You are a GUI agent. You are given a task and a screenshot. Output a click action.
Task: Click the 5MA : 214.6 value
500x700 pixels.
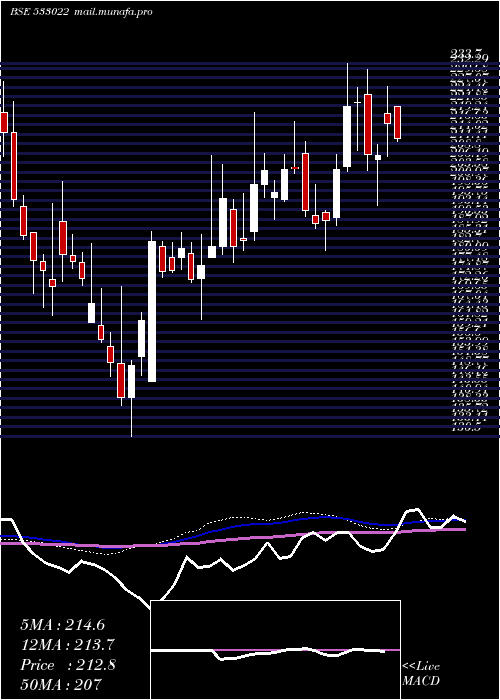(x=62, y=625)
